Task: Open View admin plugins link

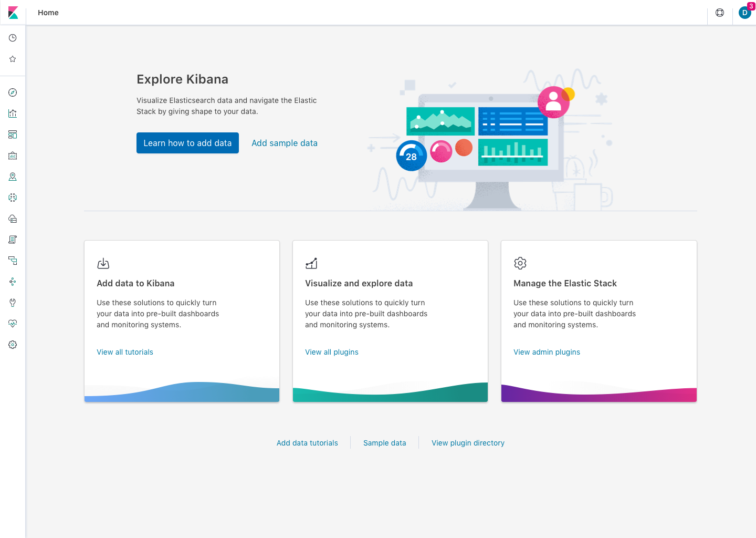Action: pyautogui.click(x=547, y=352)
